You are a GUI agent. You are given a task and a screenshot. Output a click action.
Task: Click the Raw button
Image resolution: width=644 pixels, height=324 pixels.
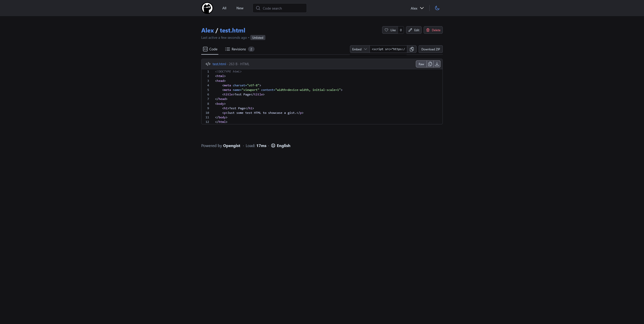421,64
